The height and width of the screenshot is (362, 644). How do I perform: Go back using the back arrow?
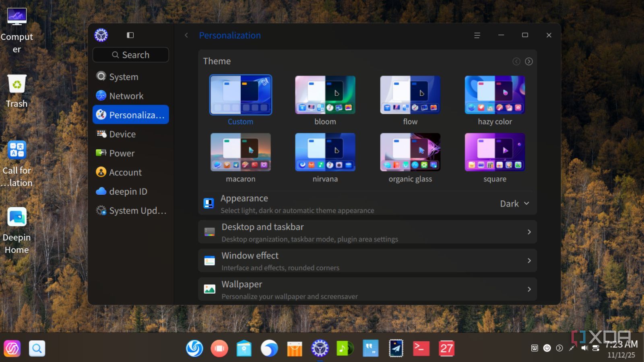click(x=186, y=35)
